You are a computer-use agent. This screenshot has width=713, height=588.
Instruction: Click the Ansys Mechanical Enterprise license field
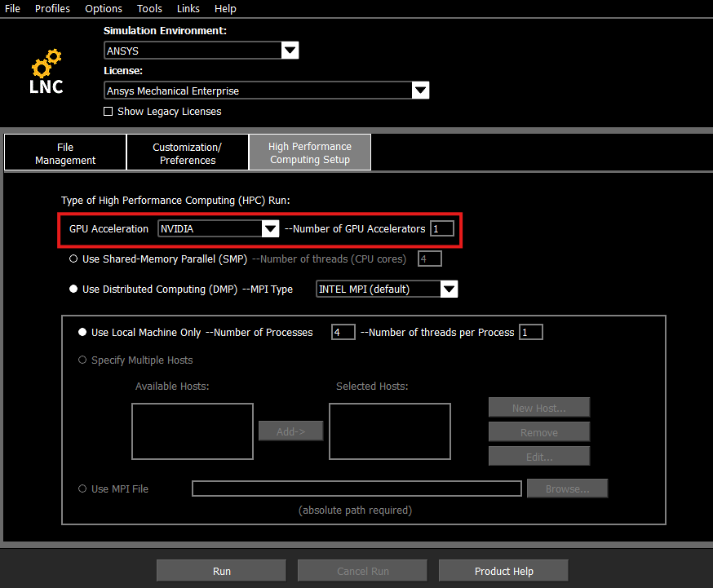(x=258, y=91)
